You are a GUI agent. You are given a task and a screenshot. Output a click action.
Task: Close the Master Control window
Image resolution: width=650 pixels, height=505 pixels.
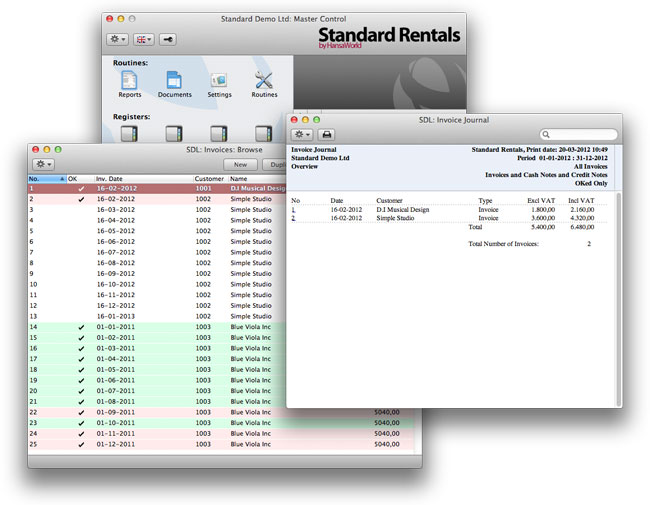[109, 19]
